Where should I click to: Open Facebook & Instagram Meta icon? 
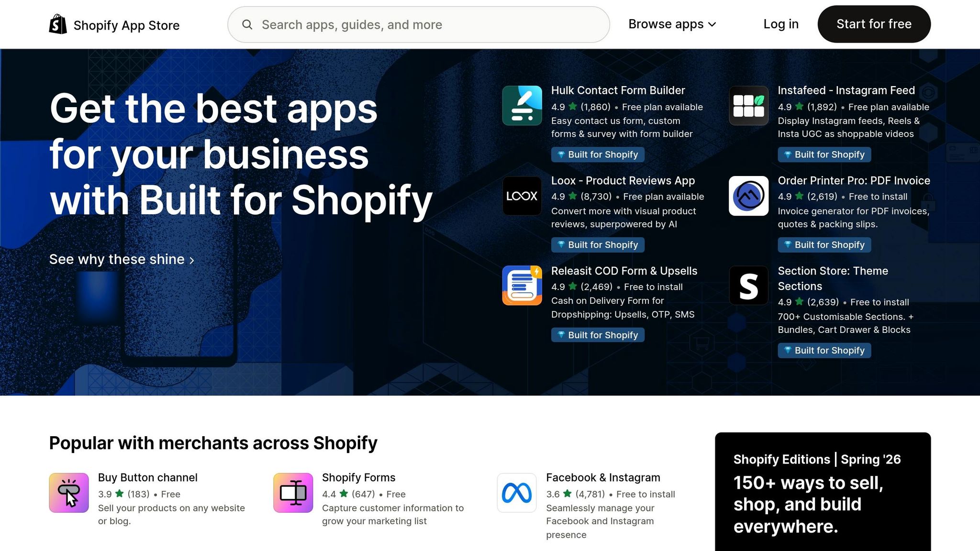517,493
